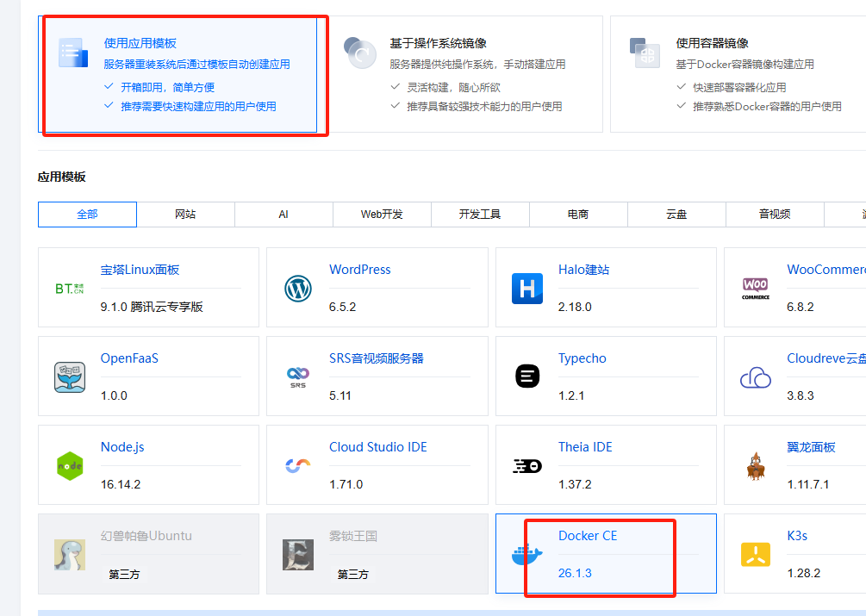This screenshot has height=616, width=866.
Task: Click the 幻兽帕鲁Ubuntu game thumbnail
Action: click(70, 555)
